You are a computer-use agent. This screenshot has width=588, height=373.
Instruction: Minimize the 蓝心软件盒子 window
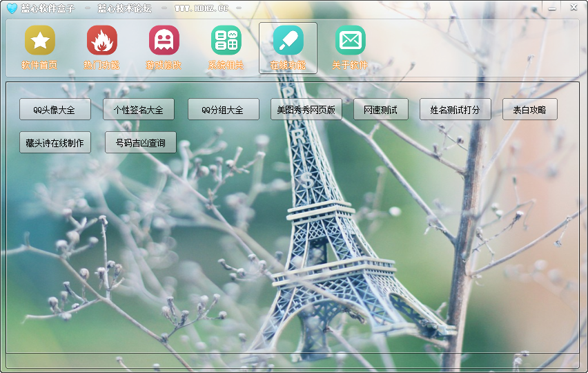(551, 8)
